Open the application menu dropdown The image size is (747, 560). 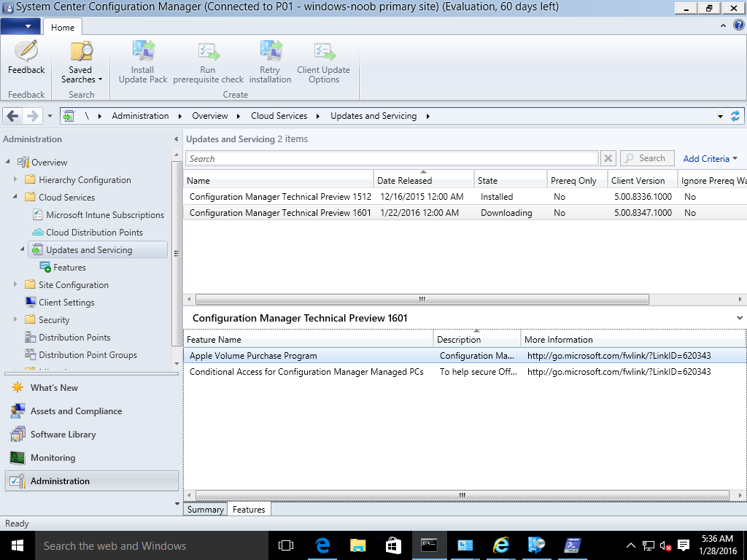[x=21, y=26]
